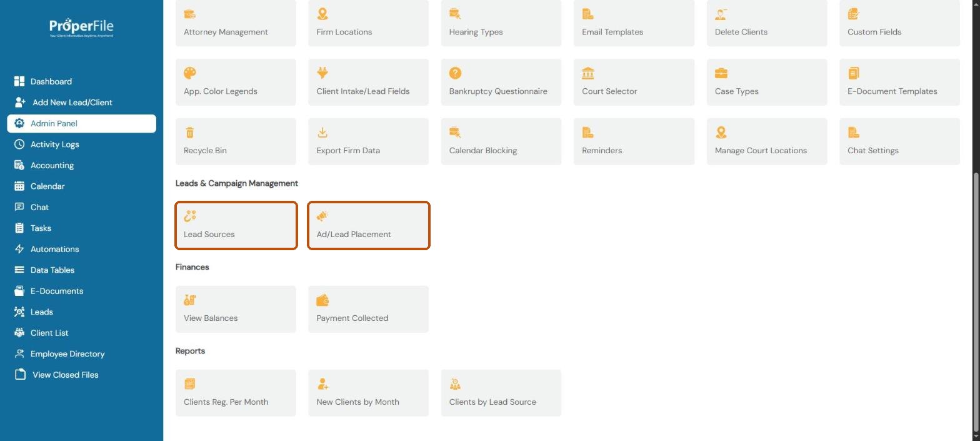Open the Delete Clients tile

767,23
